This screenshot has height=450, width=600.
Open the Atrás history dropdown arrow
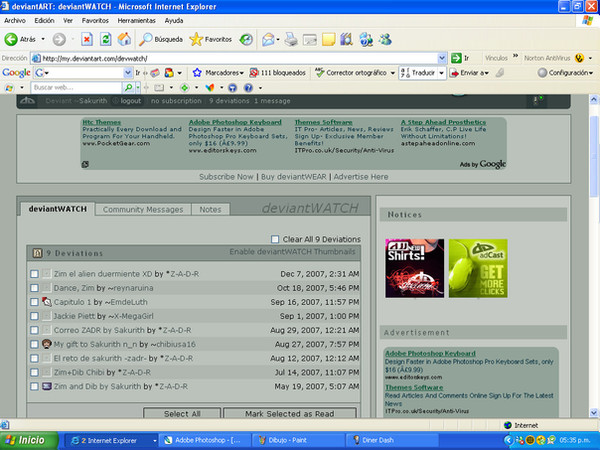tap(43, 39)
